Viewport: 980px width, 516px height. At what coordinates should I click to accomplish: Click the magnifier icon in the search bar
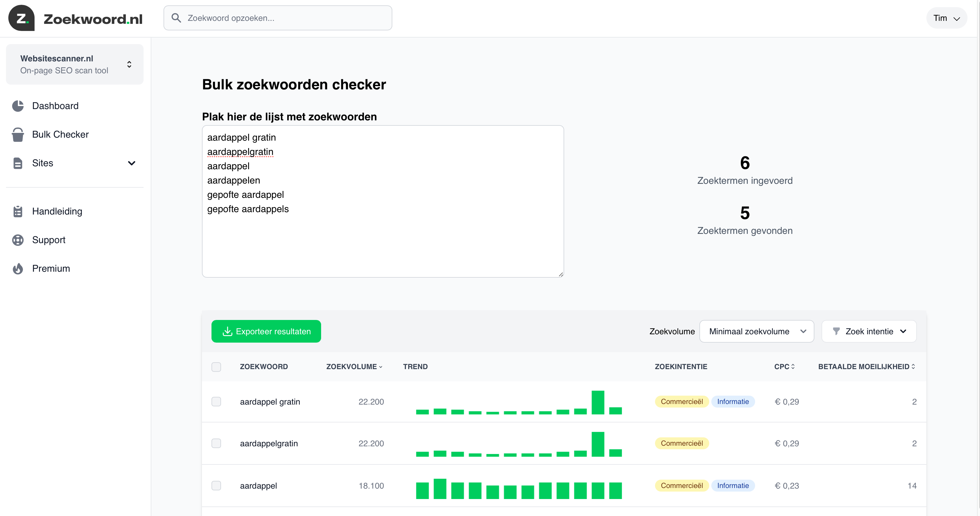pyautogui.click(x=177, y=18)
